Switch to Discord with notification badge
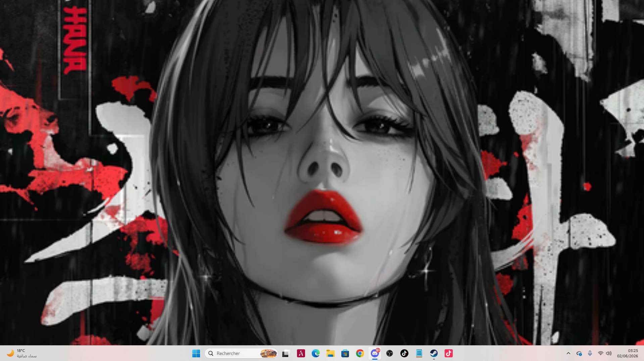Screen dimensions: 644x361 coord(375,353)
